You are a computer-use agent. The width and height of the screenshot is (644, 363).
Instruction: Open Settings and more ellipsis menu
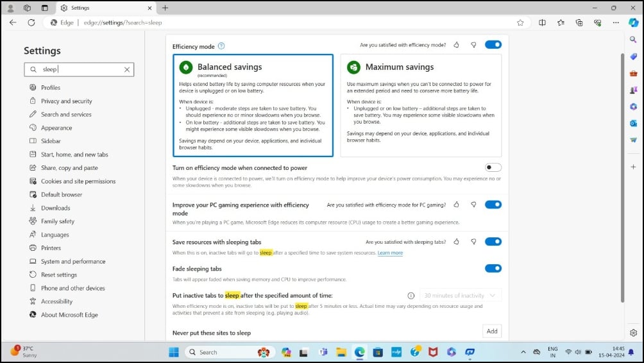[616, 22]
